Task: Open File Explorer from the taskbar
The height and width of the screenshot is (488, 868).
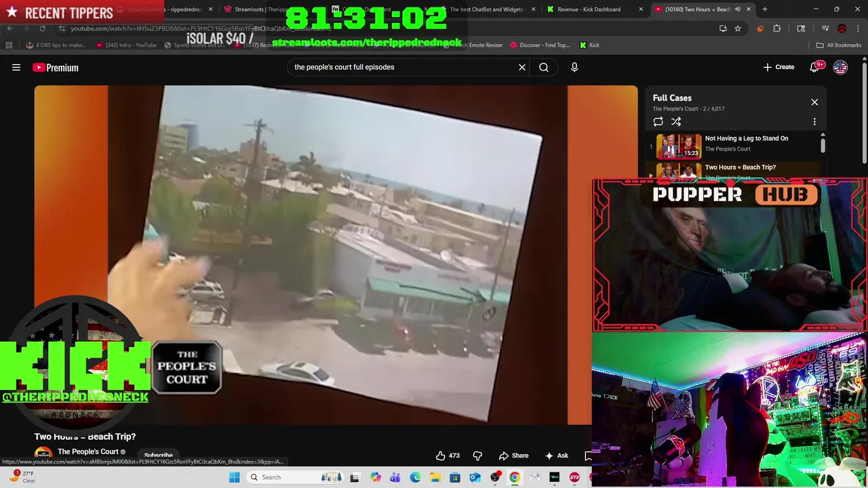Action: click(x=435, y=477)
